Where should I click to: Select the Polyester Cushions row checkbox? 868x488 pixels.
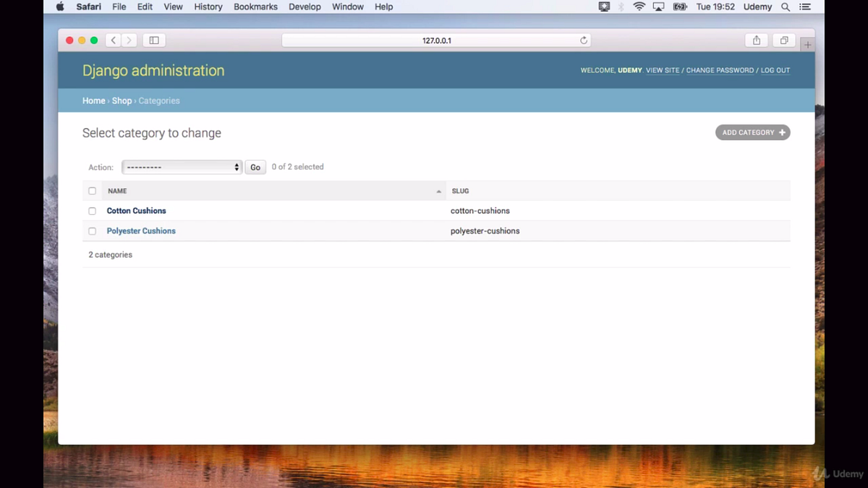[92, 231]
